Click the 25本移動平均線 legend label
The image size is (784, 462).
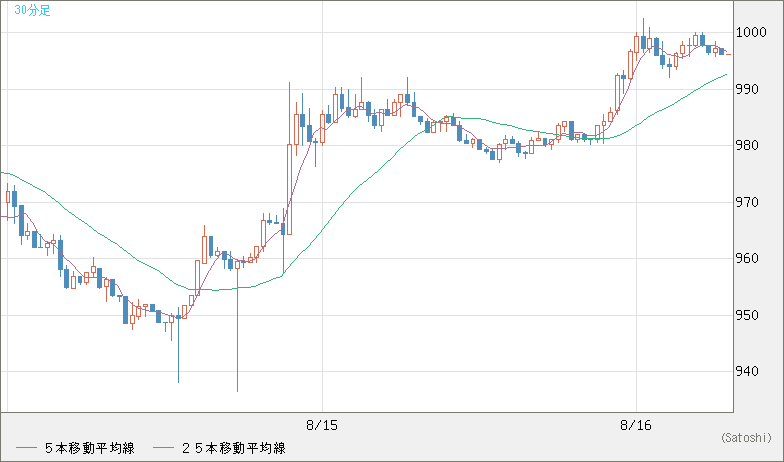pos(234,448)
